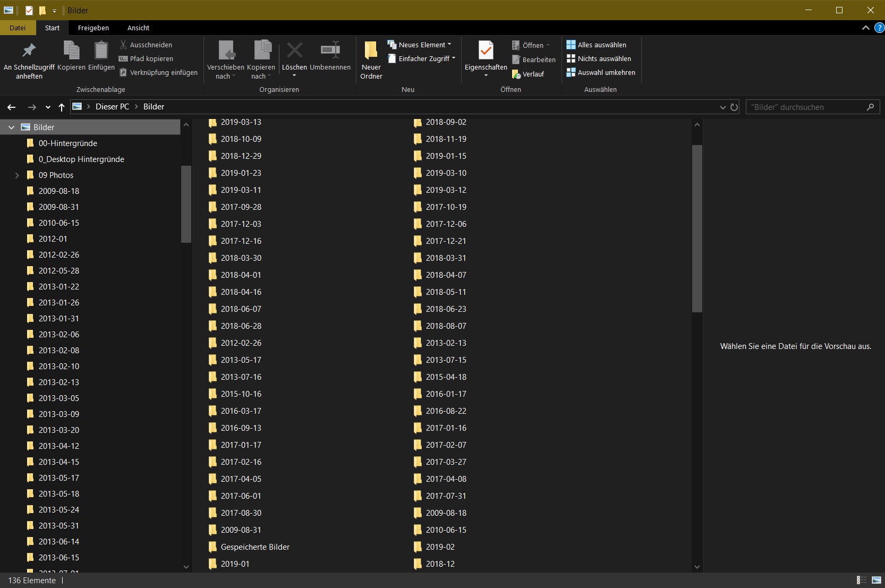Select 2013-03-20 in the navigation tree
Viewport: 885px width, 588px height.
59,430
